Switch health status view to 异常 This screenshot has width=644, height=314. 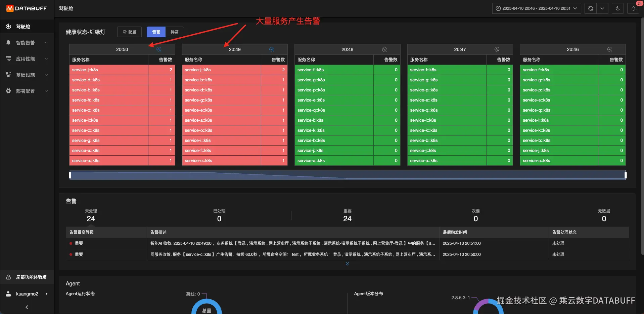175,32
